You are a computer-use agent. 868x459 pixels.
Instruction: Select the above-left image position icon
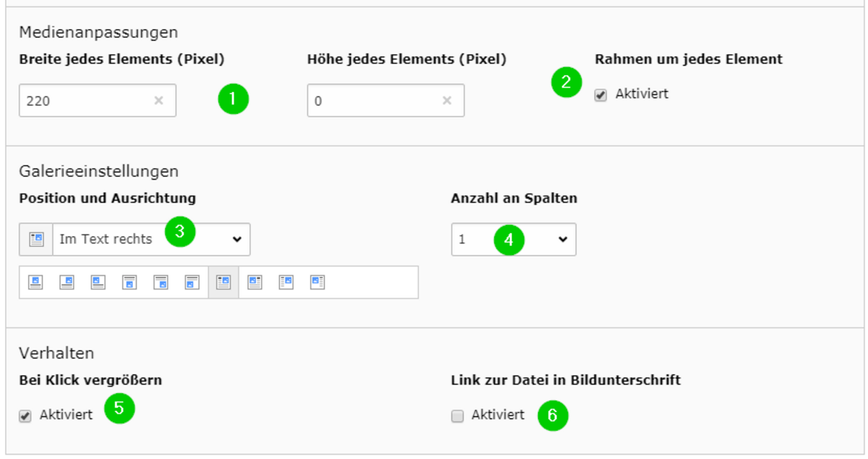(x=98, y=282)
